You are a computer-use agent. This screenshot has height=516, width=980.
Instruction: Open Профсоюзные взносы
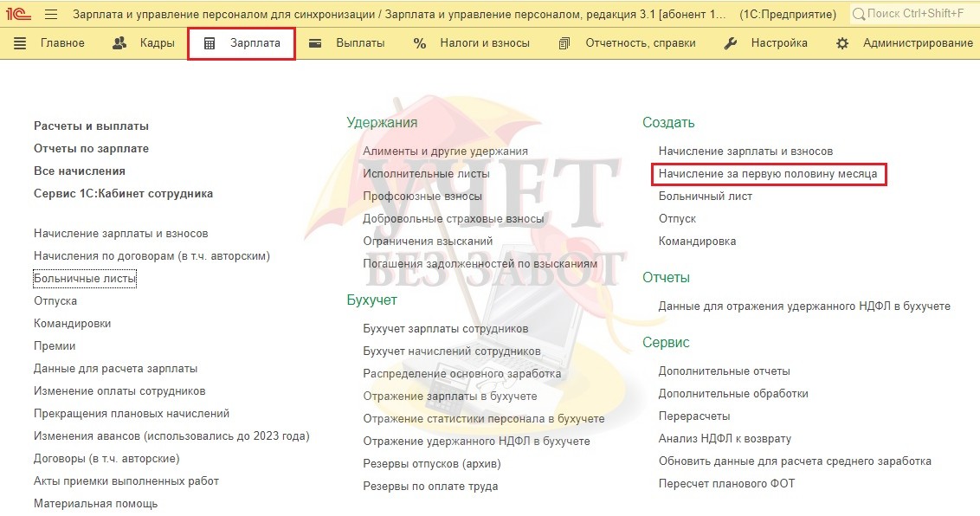click(422, 197)
